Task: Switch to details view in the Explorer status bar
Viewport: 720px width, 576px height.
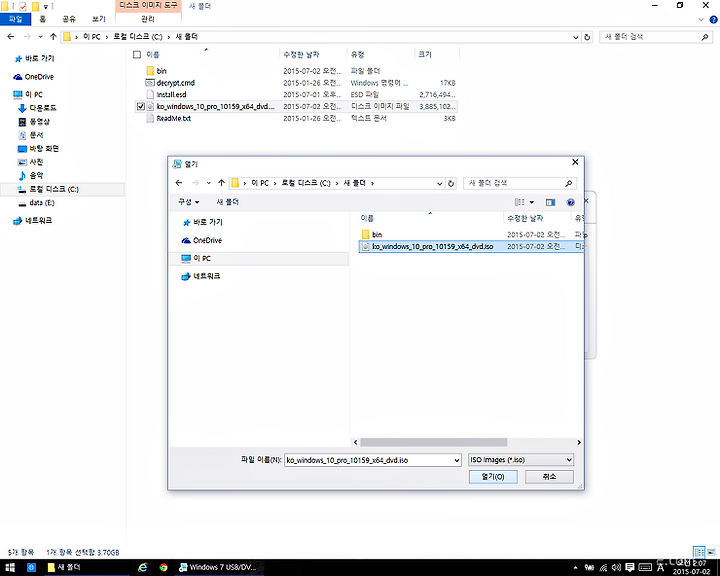Action: tap(699, 552)
